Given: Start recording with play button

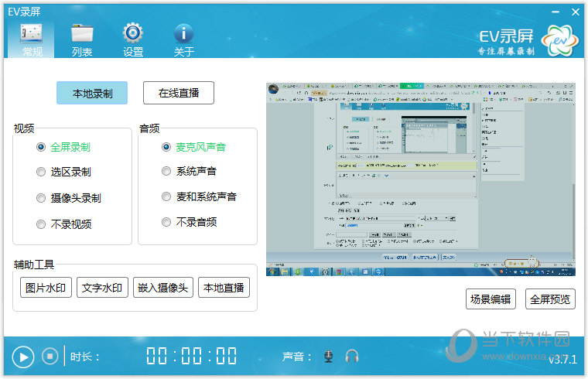Looking at the screenshot, I should coord(23,357).
